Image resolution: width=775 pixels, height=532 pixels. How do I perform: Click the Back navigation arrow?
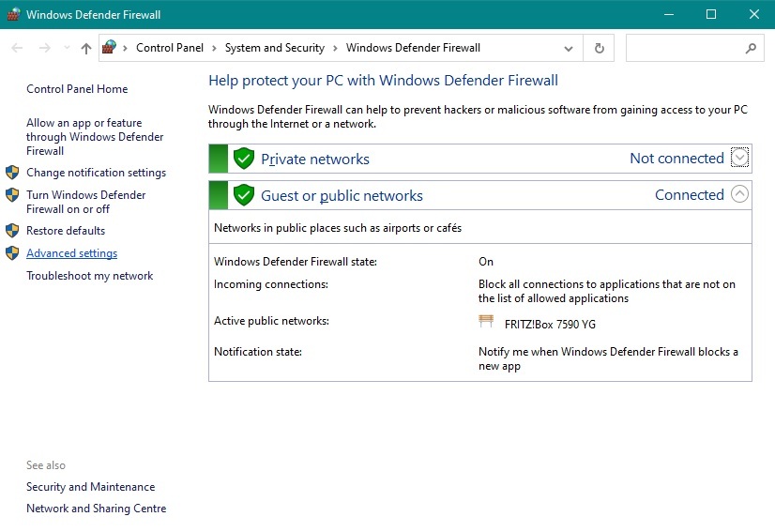[17, 48]
